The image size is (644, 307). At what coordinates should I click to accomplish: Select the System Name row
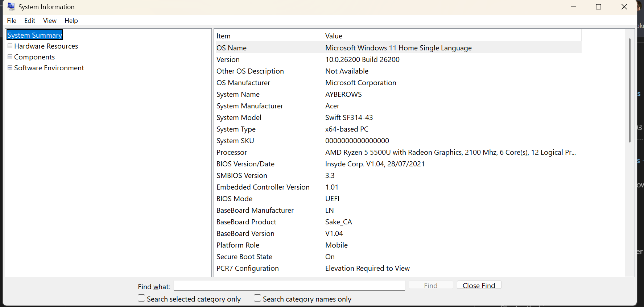(398, 94)
